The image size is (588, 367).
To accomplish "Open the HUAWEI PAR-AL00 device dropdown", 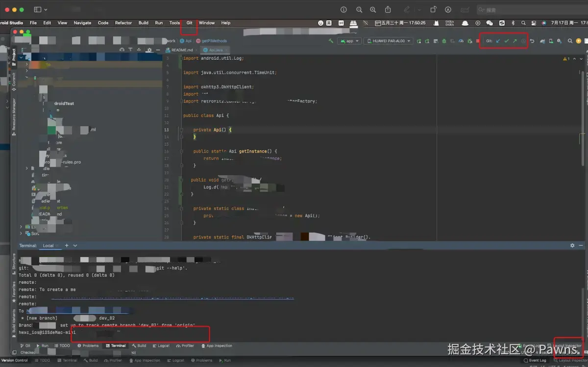I will [389, 41].
